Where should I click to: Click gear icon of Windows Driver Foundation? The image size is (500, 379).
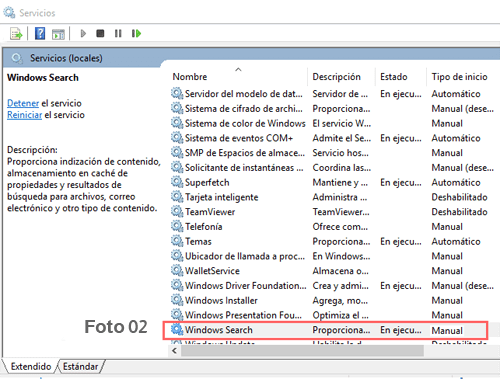point(177,285)
